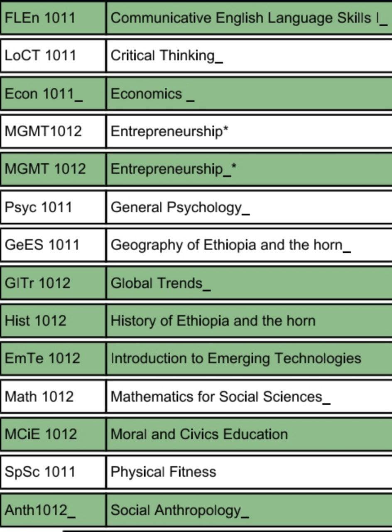Click the General Psychology course title

coord(180,207)
